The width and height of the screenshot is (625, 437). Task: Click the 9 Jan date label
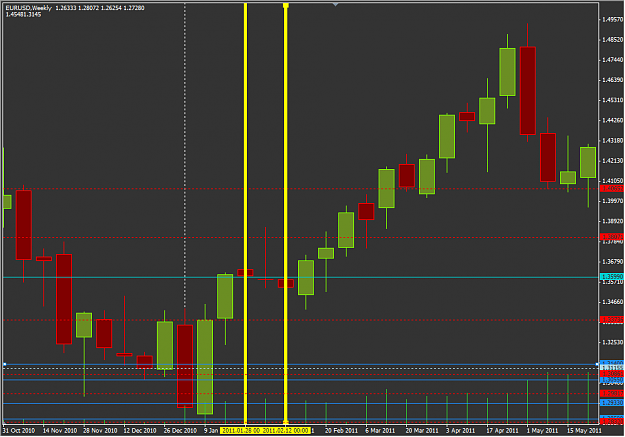point(211,431)
